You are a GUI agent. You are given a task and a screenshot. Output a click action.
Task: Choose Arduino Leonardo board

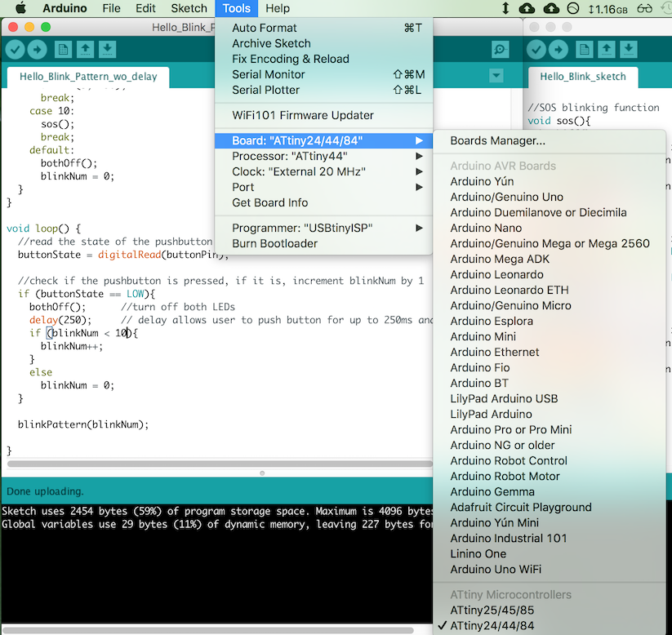tap(550, 275)
